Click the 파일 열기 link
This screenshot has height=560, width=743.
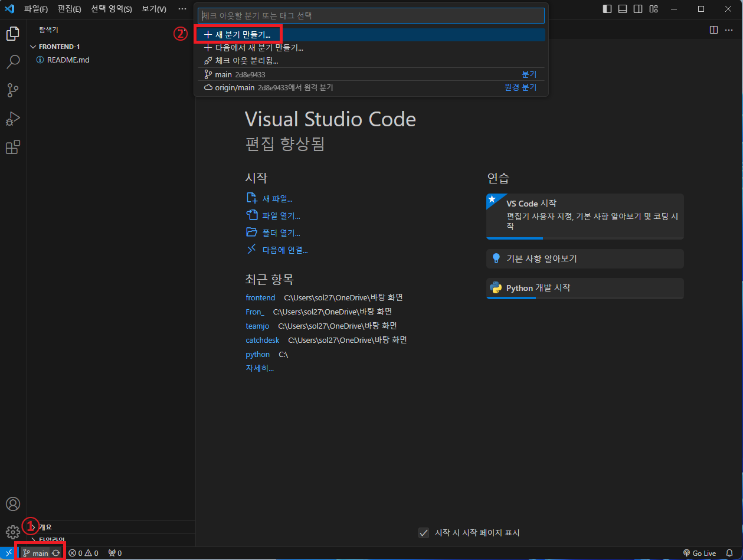point(273,216)
